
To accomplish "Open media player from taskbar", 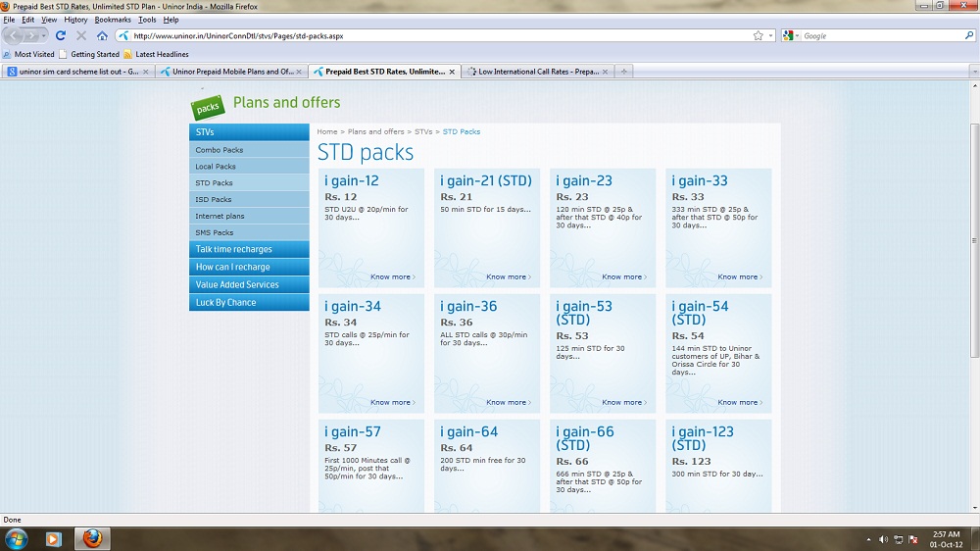I will pos(53,538).
